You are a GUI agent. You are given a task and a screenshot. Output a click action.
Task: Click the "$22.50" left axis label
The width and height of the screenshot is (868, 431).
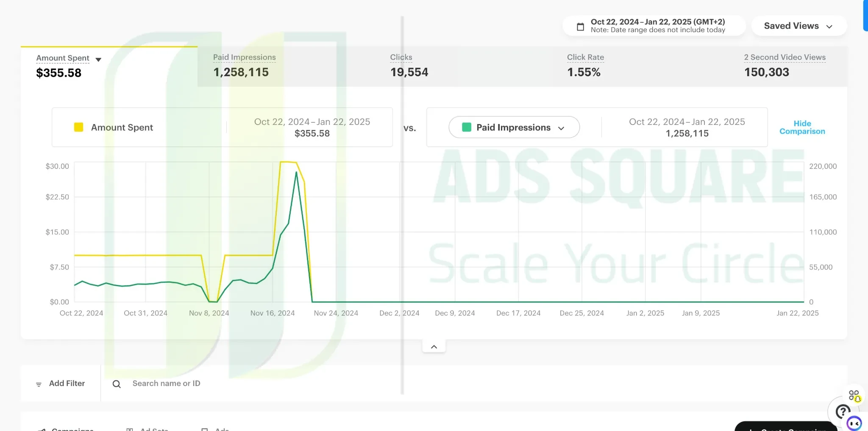[57, 197]
